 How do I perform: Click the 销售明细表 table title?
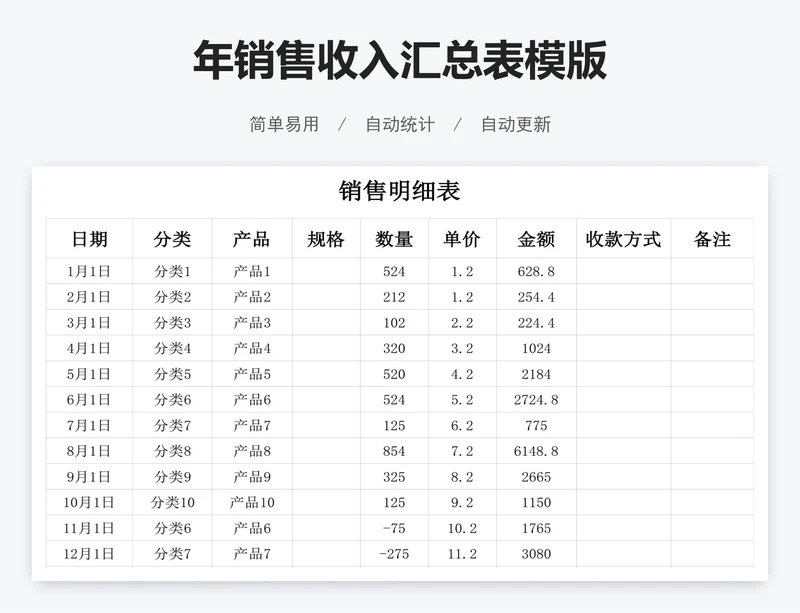point(399,191)
